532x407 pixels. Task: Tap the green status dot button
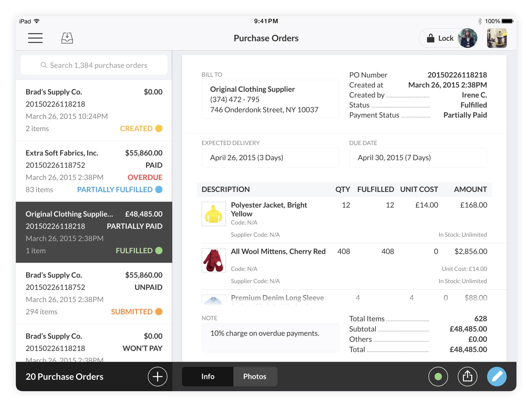click(438, 377)
